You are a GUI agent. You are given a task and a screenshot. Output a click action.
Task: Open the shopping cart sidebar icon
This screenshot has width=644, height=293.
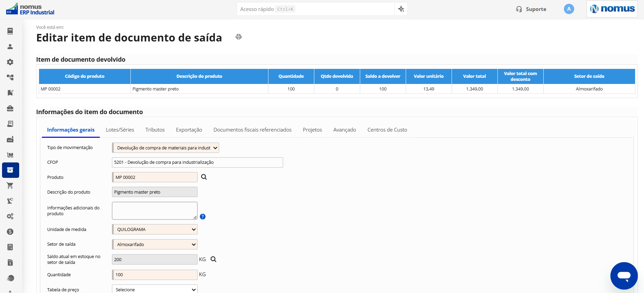[x=10, y=185]
